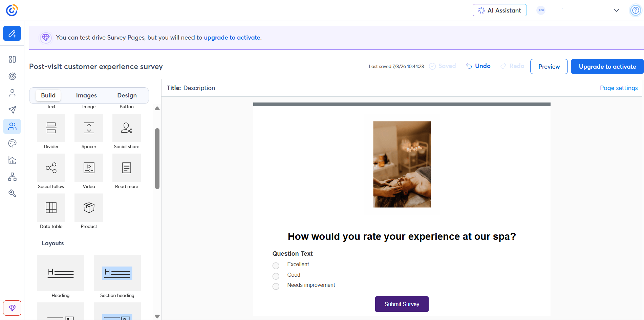The height and width of the screenshot is (320, 644).
Task: Select the Product block
Action: [x=89, y=208]
